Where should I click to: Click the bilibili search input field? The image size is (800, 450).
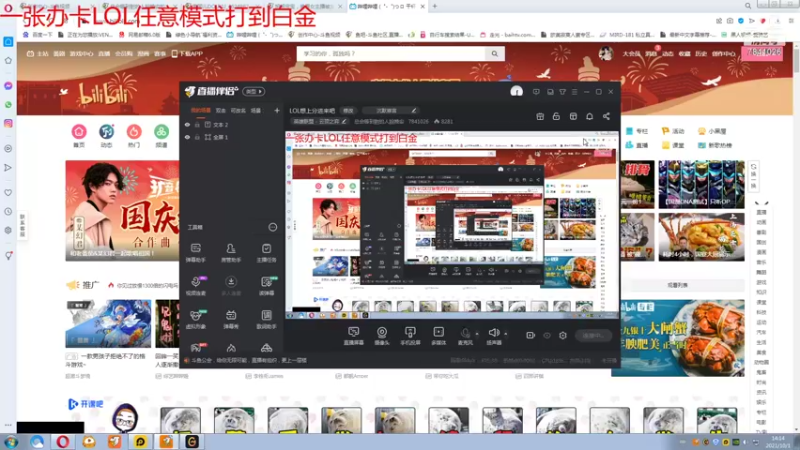coord(391,54)
